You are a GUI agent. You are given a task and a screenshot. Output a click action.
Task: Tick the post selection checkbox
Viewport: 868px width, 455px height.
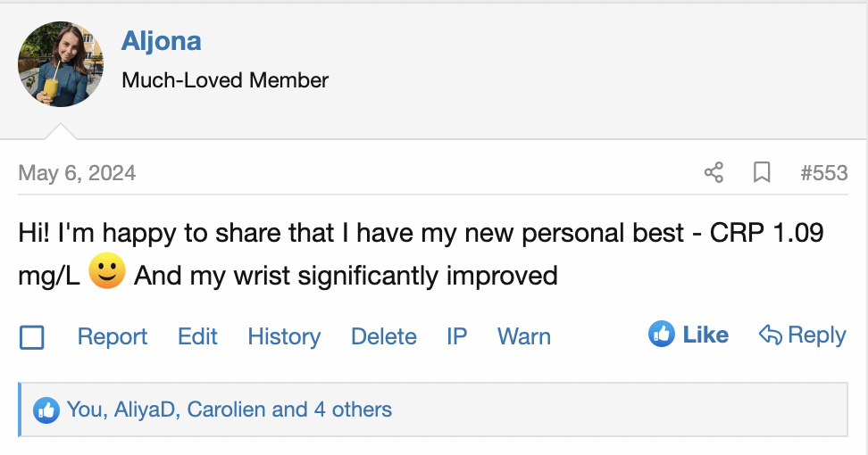click(x=31, y=336)
